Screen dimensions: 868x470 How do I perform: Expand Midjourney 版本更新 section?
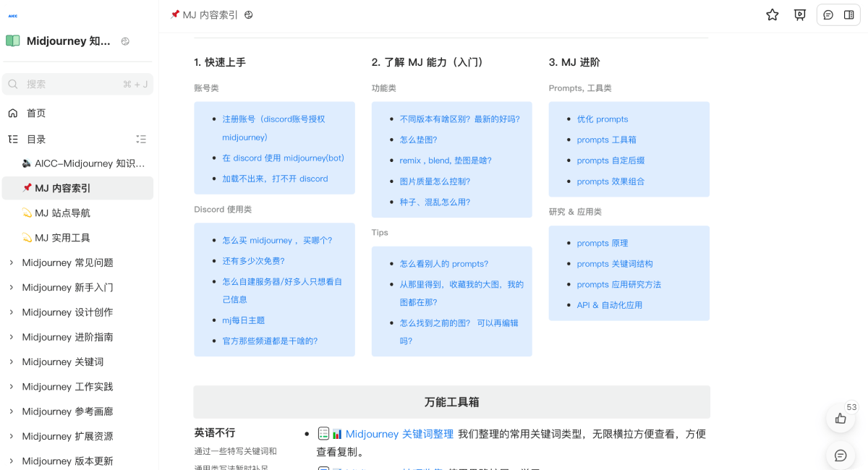(x=11, y=461)
